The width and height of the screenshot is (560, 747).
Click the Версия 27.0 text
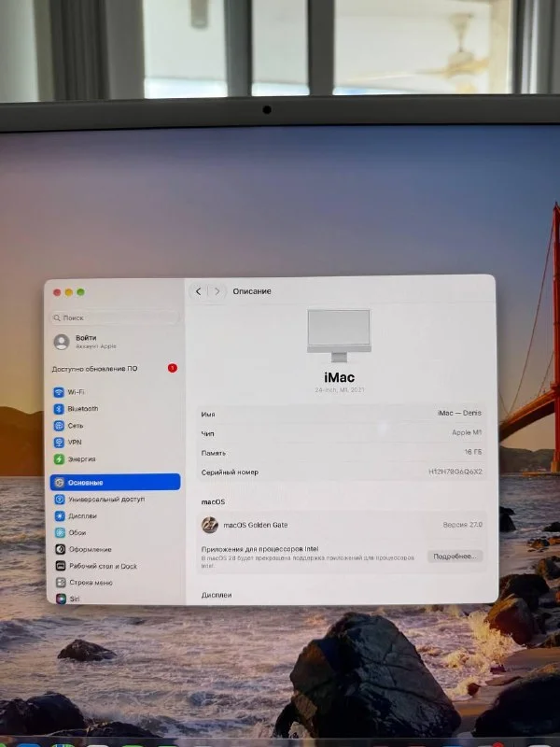point(462,525)
